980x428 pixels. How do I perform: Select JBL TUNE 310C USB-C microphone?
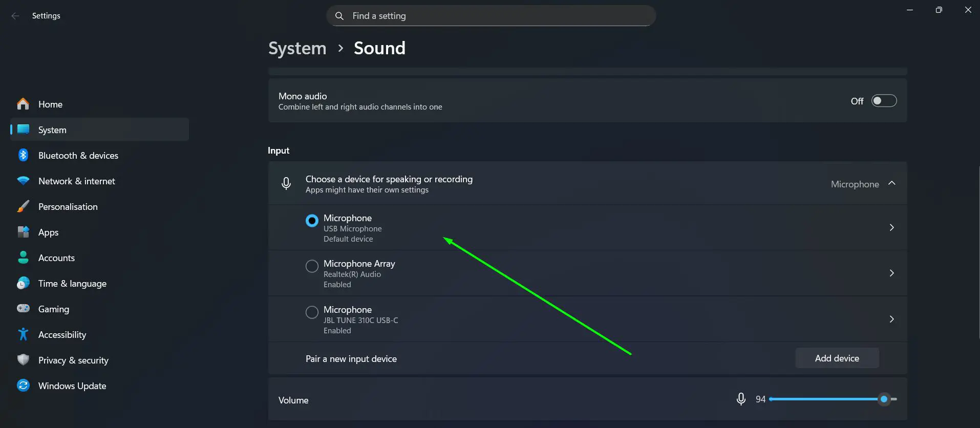(x=312, y=312)
